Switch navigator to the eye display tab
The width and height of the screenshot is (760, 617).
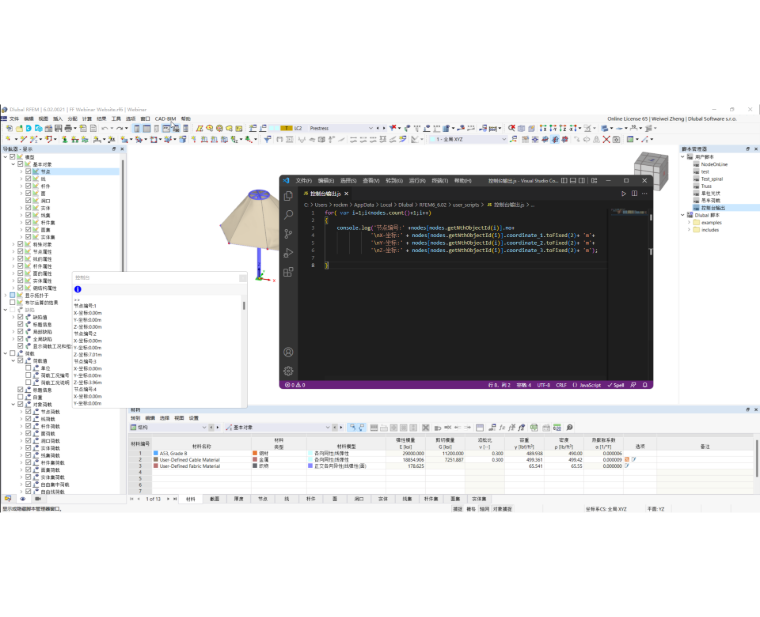tap(22, 498)
